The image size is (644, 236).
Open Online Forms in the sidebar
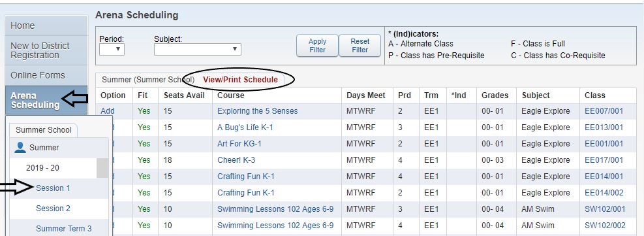coord(46,75)
